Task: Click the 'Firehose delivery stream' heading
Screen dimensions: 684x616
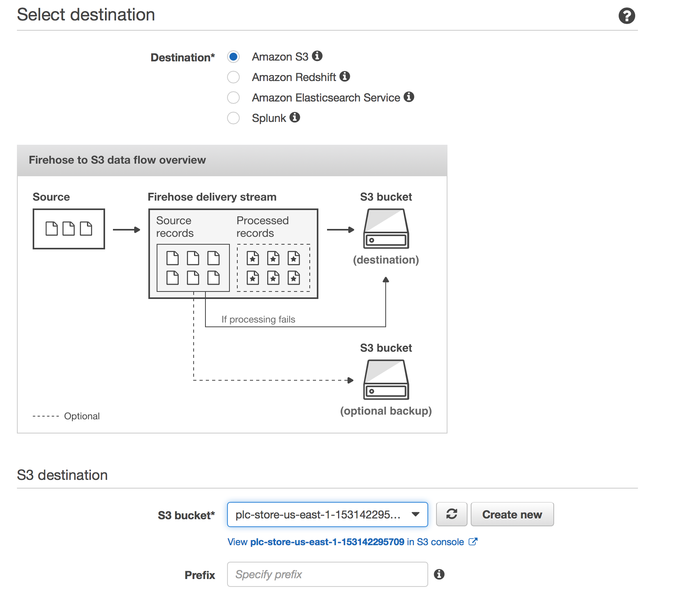Action: pos(212,197)
